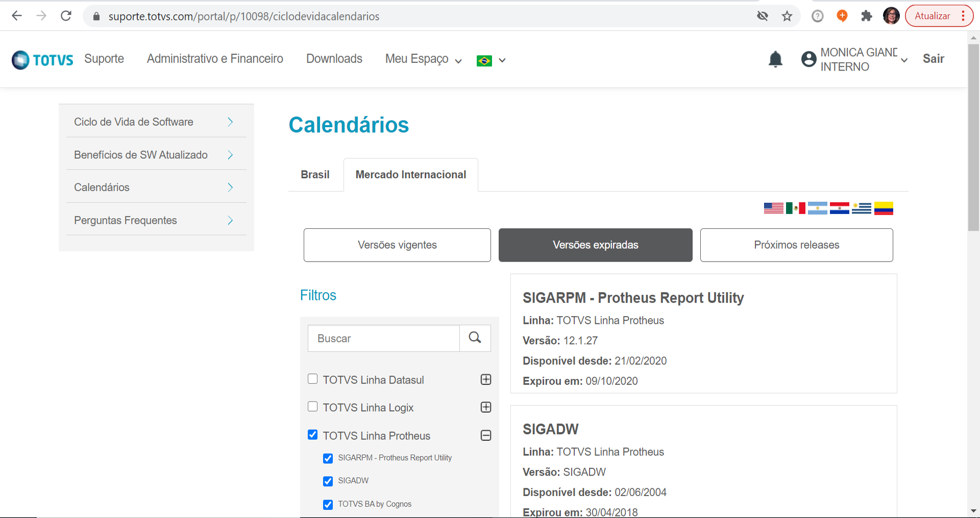Click the Atualizar browser update button
The width and height of the screenshot is (980, 518).
pos(933,16)
